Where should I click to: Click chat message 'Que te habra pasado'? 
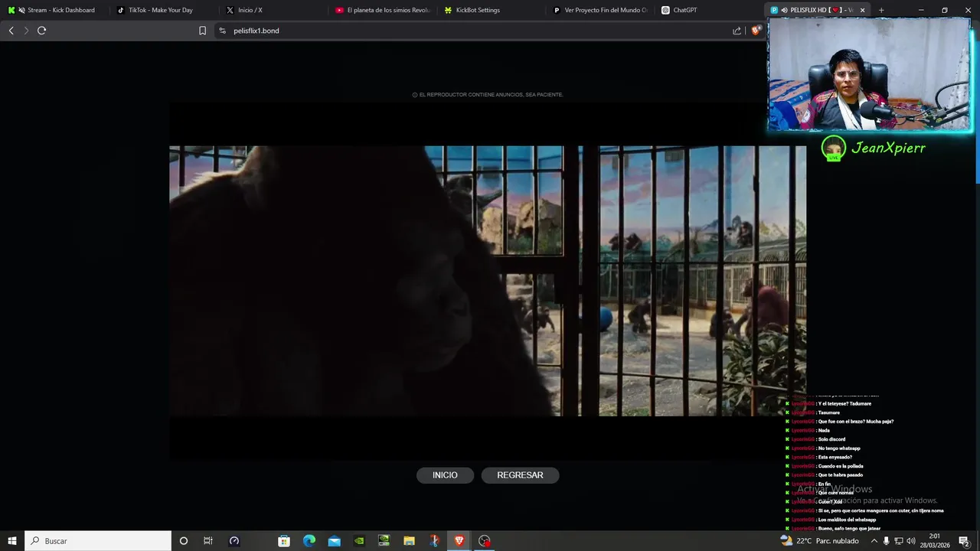click(x=841, y=475)
